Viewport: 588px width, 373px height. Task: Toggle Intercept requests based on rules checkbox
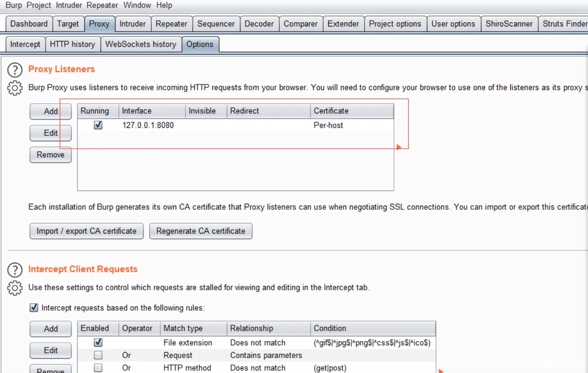pos(34,308)
